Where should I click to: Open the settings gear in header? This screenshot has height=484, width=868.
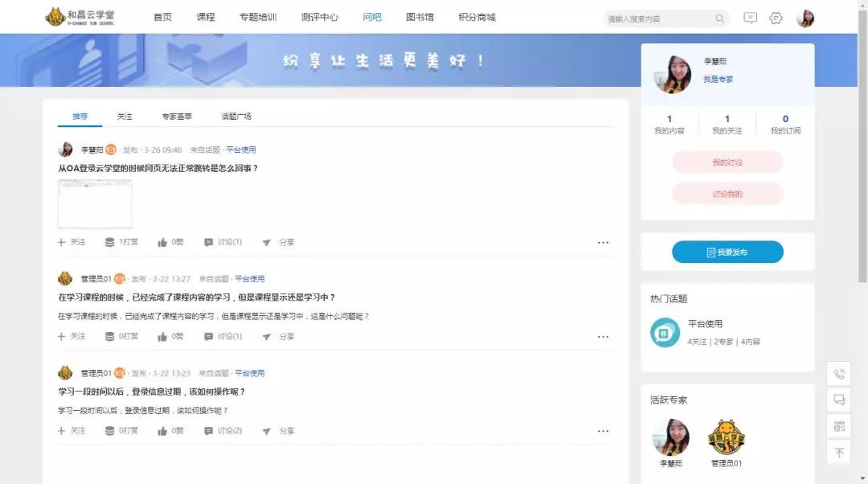776,18
